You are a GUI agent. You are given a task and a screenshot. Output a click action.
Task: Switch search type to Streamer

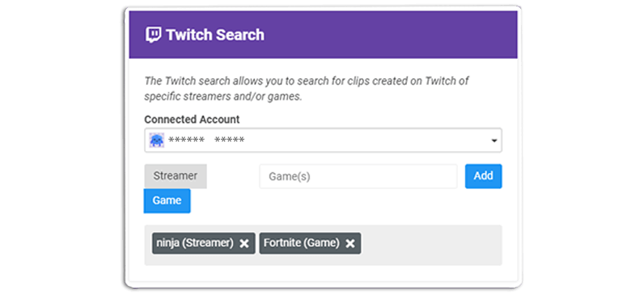coord(176,176)
